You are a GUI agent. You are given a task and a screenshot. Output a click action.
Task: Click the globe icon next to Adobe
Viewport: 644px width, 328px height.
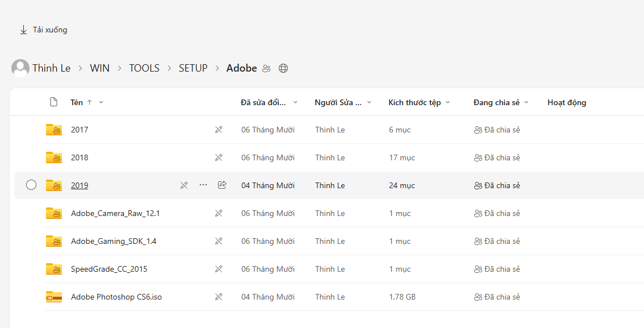(283, 68)
